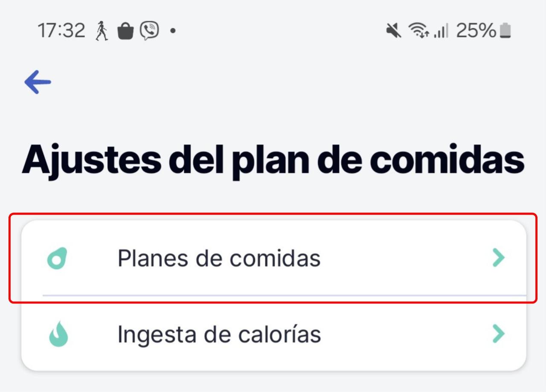Viewport: 546px width, 392px height.
Task: Tap the battery icon in status bar
Action: [x=505, y=31]
